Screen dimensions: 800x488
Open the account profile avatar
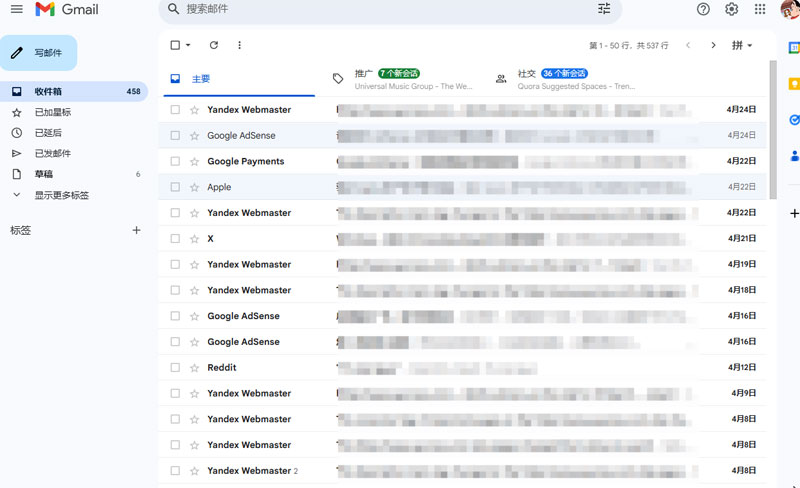pyautogui.click(x=790, y=9)
